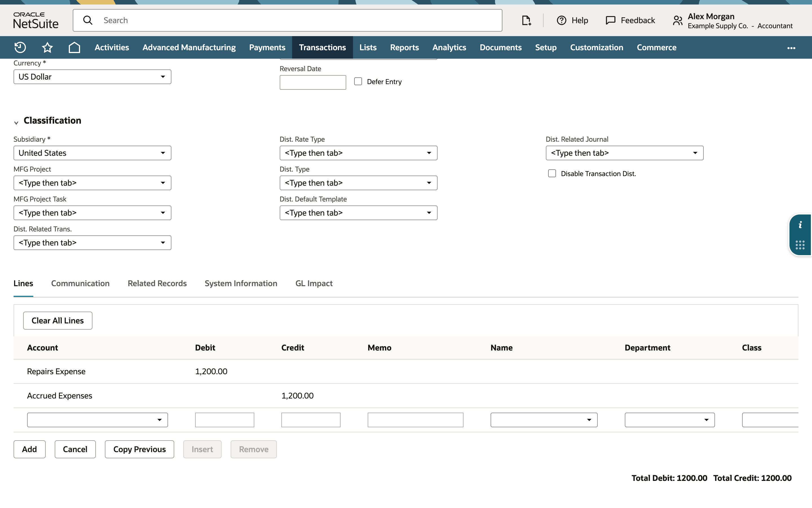Click the Reversal Date input field
The height and width of the screenshot is (508, 812).
[313, 82]
